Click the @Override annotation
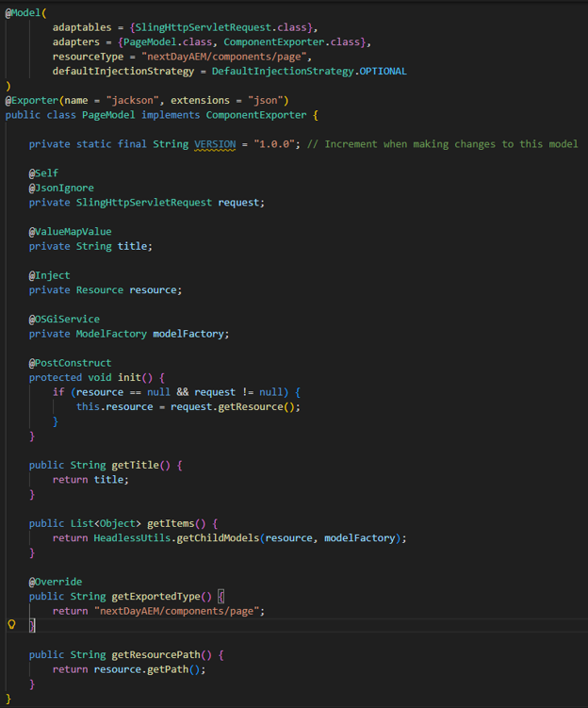 coord(56,582)
